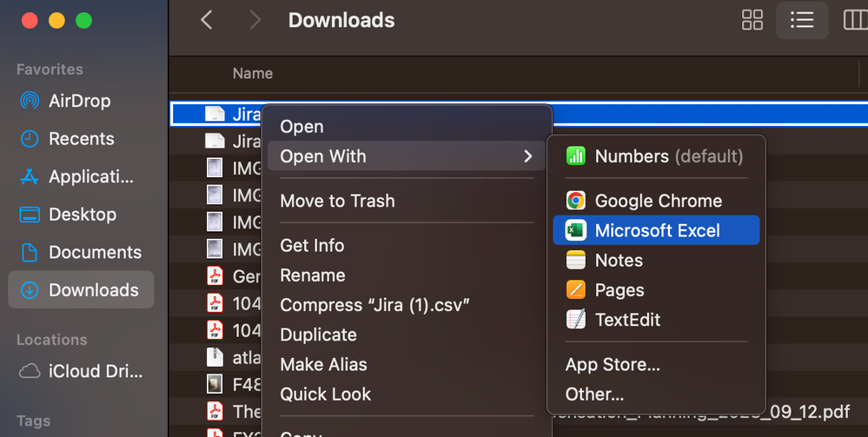Select Rename in the context menu
Image resolution: width=868 pixels, height=437 pixels.
click(x=312, y=275)
